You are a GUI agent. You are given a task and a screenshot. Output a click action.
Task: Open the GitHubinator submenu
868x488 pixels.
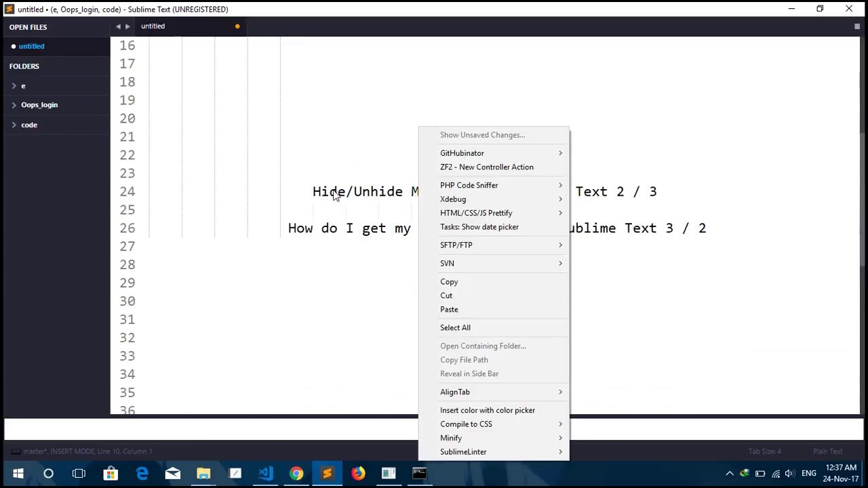click(x=494, y=153)
